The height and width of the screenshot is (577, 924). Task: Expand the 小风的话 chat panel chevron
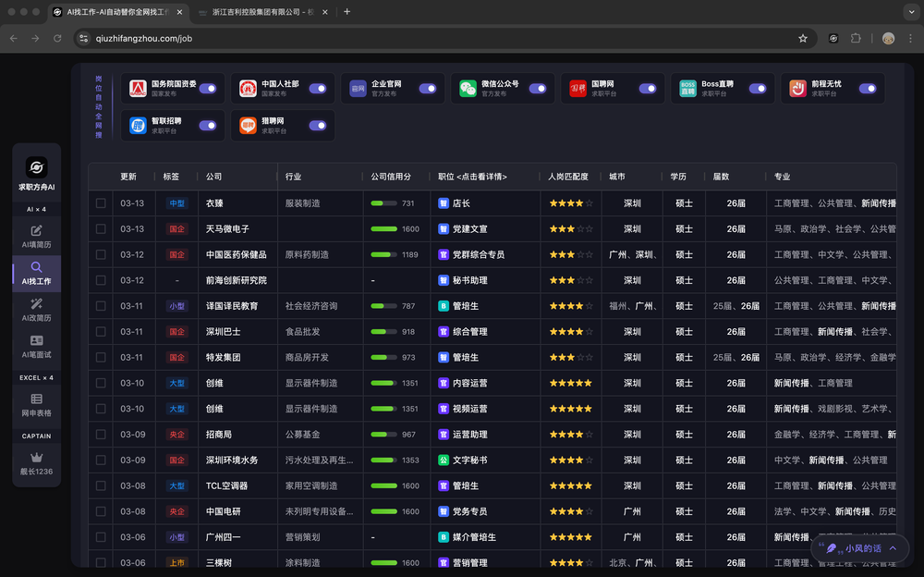pyautogui.click(x=893, y=548)
